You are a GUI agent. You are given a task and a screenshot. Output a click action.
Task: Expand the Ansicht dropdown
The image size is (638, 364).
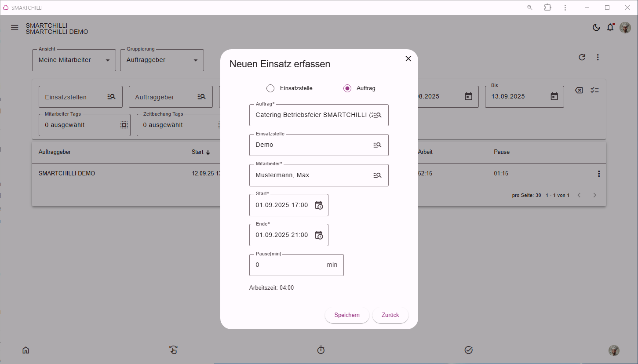point(74,60)
